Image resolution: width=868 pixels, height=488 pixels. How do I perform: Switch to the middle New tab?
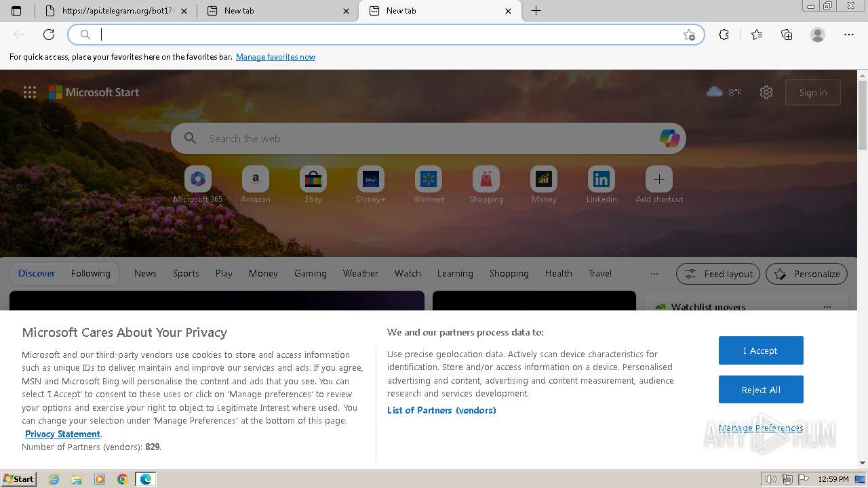click(279, 11)
